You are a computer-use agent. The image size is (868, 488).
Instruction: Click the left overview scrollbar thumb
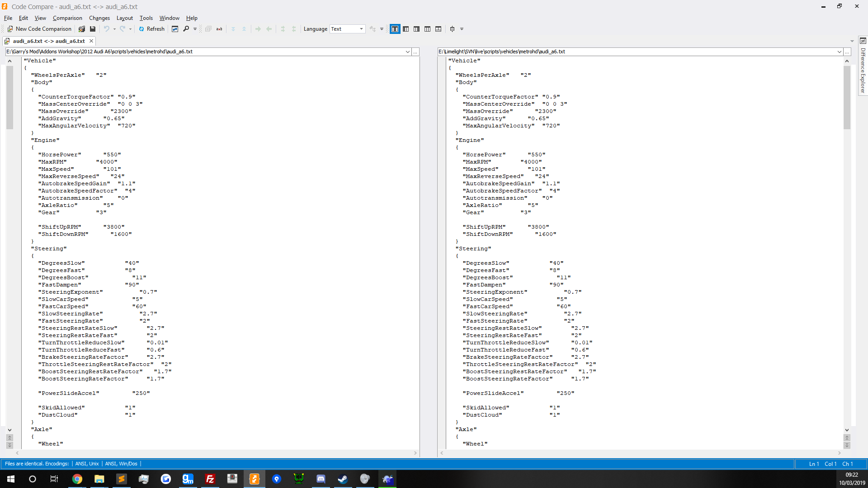tap(9, 97)
